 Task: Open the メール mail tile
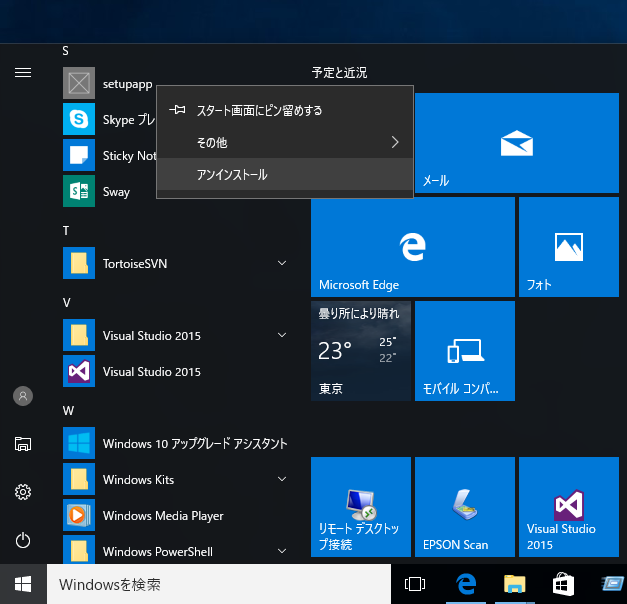(x=517, y=143)
